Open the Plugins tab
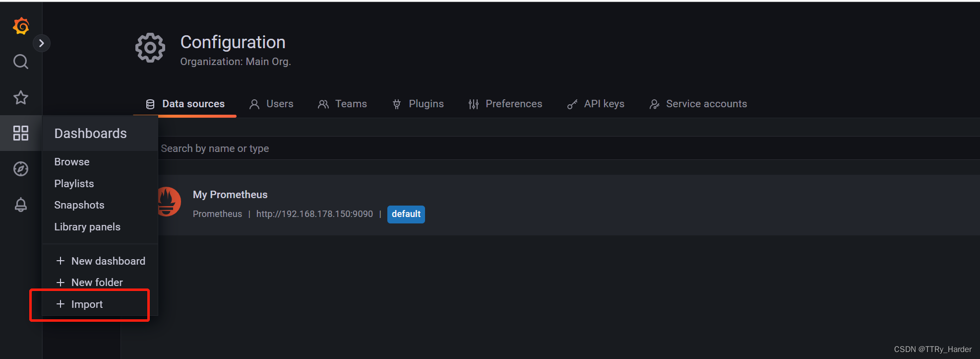 coord(418,104)
